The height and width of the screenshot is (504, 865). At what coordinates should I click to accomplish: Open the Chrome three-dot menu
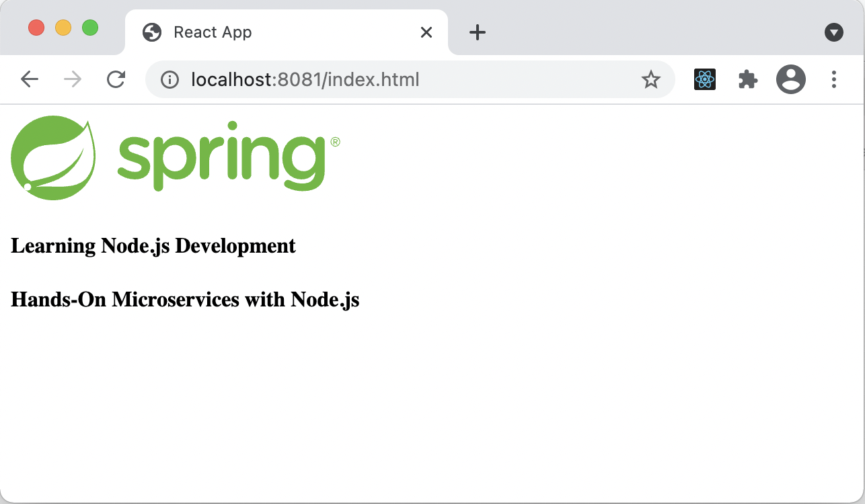(833, 80)
